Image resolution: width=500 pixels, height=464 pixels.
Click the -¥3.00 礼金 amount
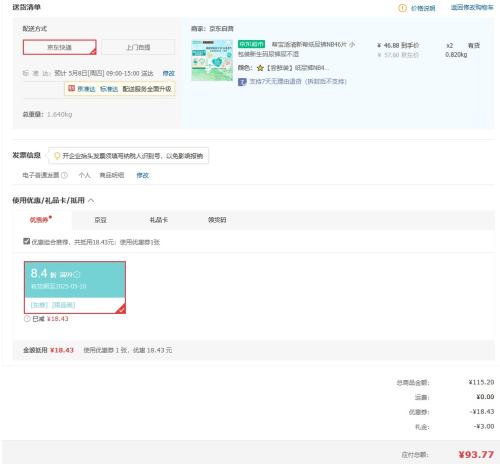pos(484,426)
